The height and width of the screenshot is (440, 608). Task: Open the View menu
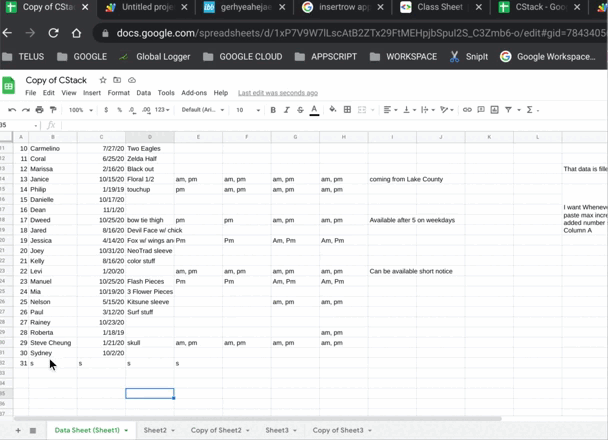point(69,93)
